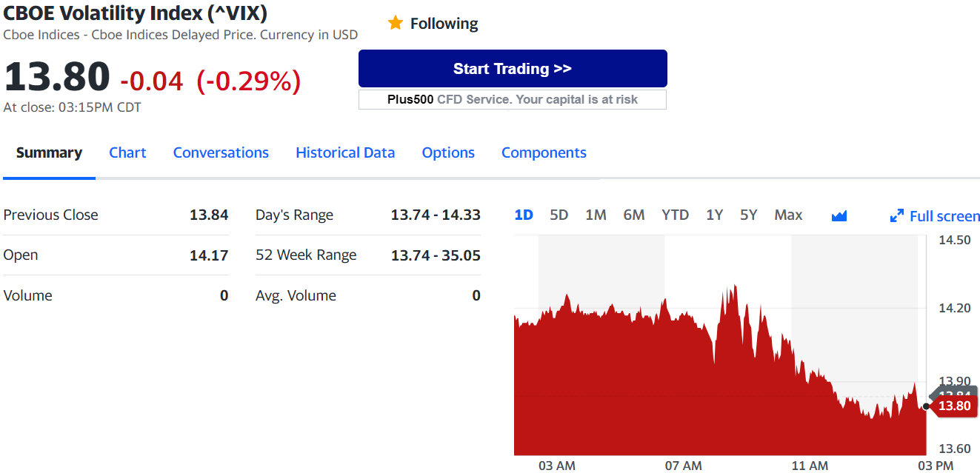The height and width of the screenshot is (473, 980).
Task: Click the yellow Following star icon
Action: (x=396, y=24)
